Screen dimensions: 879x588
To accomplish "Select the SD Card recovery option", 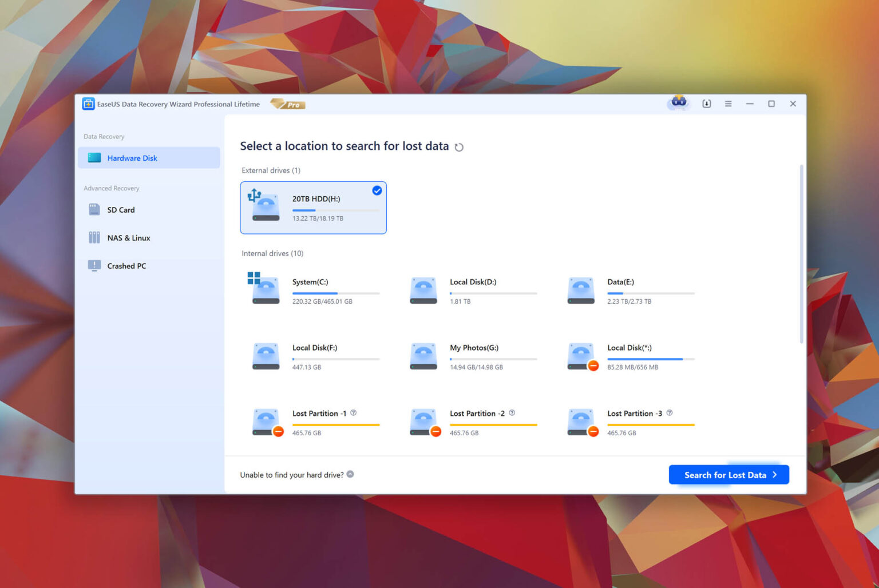I will 120,209.
